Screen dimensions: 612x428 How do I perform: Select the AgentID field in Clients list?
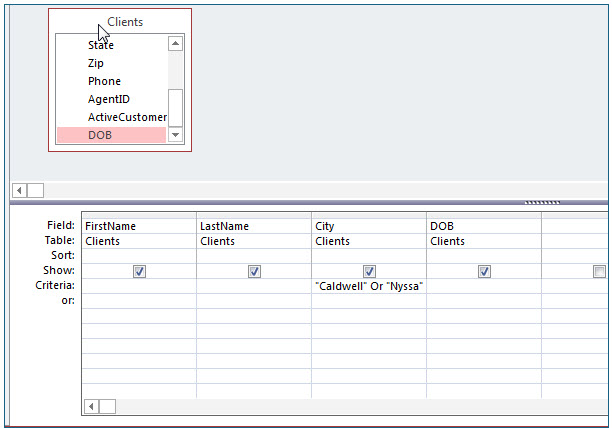[112, 99]
